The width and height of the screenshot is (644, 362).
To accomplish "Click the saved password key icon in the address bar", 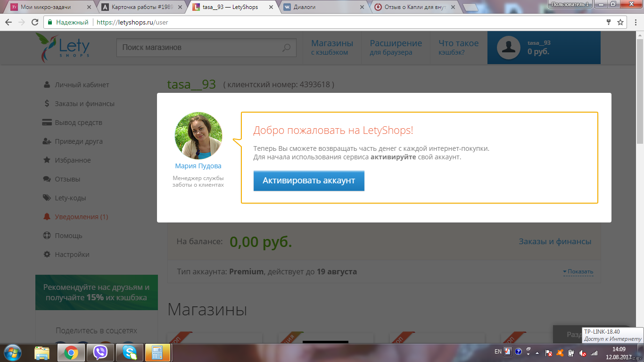I will [609, 22].
